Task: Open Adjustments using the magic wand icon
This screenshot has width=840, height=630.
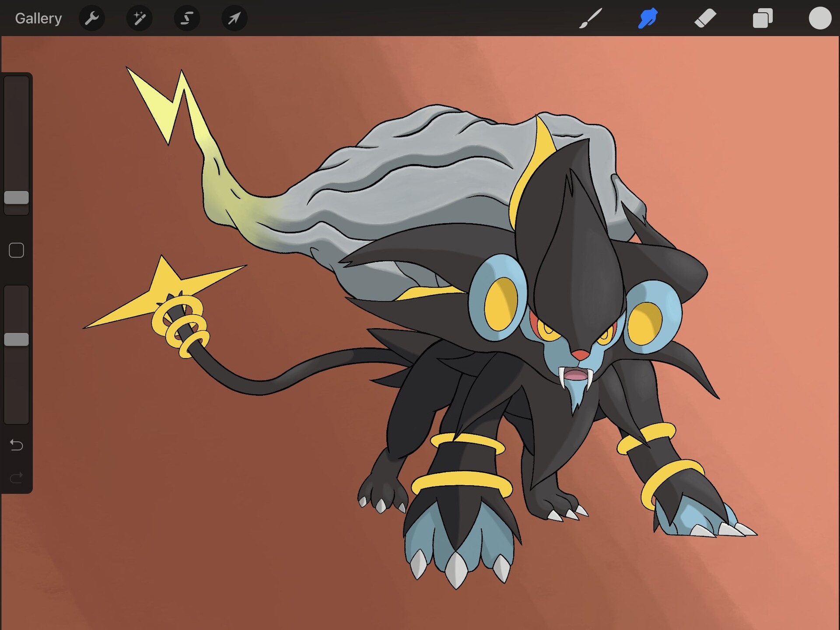Action: 139,18
